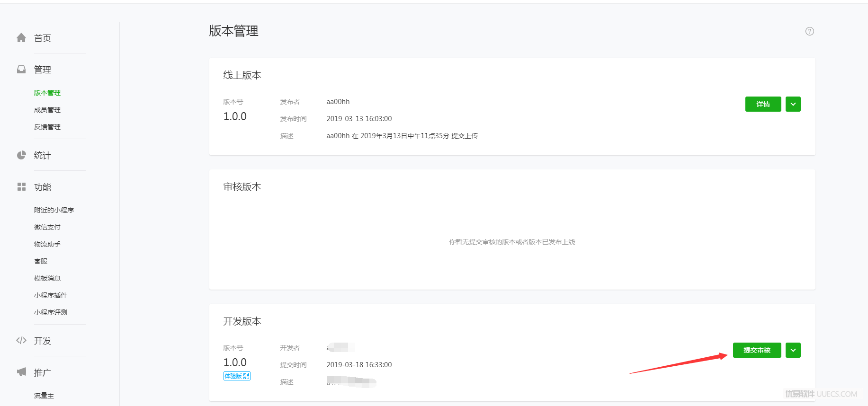The width and height of the screenshot is (868, 406).
Task: Open the 版本管理 menu item
Action: [x=47, y=93]
